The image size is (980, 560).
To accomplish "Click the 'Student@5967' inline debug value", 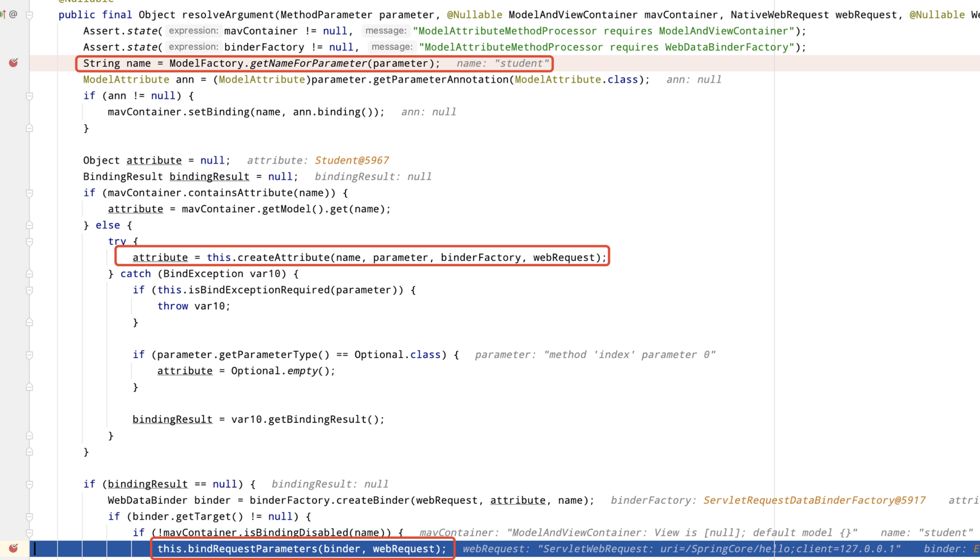I will (352, 161).
